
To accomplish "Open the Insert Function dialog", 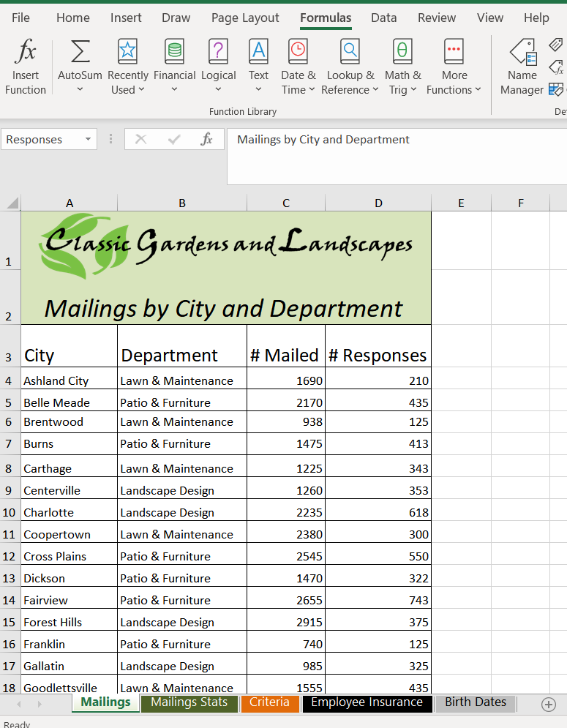I will click(26, 67).
